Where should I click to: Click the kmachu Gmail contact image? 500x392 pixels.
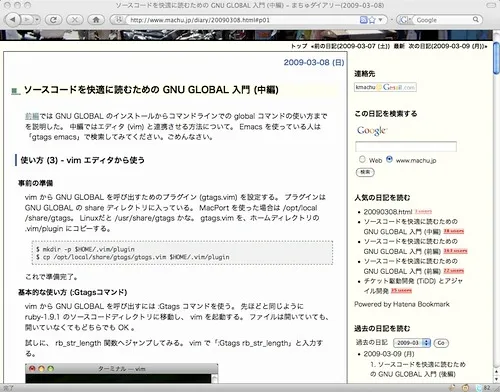pos(385,87)
